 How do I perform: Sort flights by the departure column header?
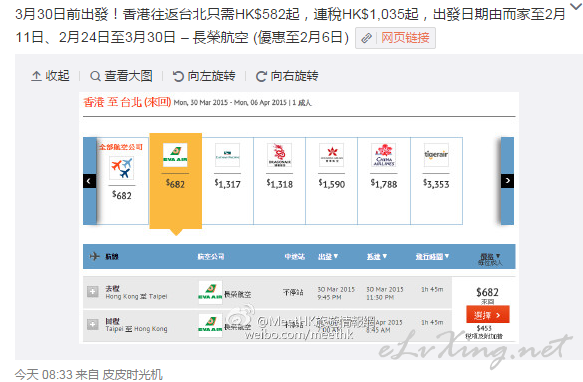[328, 256]
